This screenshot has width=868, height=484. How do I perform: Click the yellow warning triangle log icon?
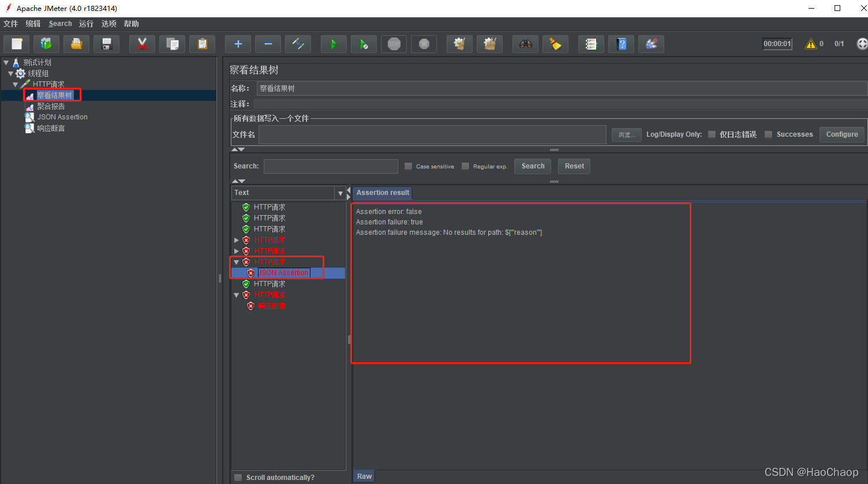(811, 44)
